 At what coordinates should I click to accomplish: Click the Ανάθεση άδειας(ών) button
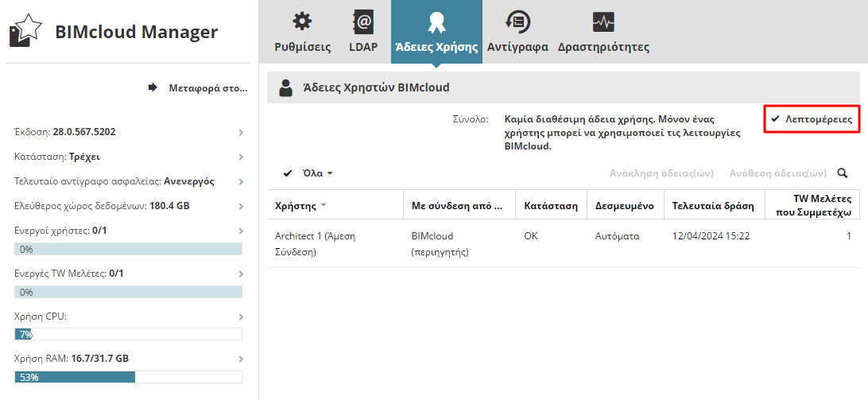tap(778, 173)
